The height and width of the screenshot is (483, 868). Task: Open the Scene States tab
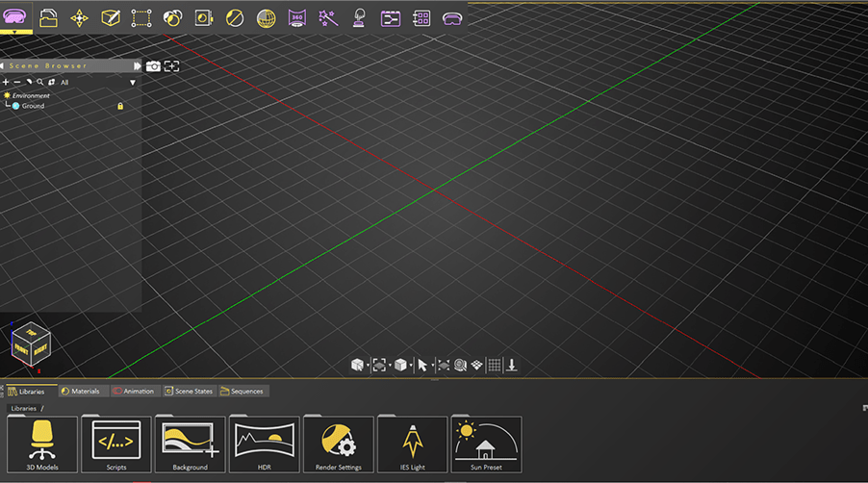click(189, 392)
